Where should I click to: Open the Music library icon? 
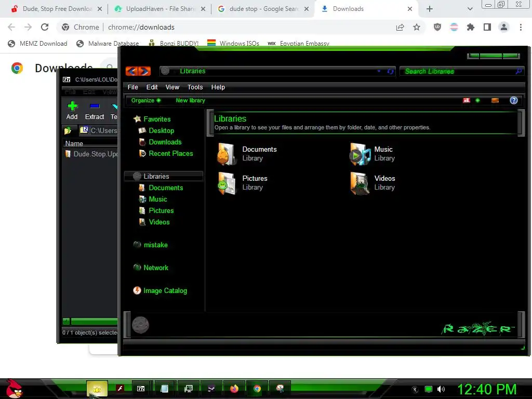tap(360, 154)
